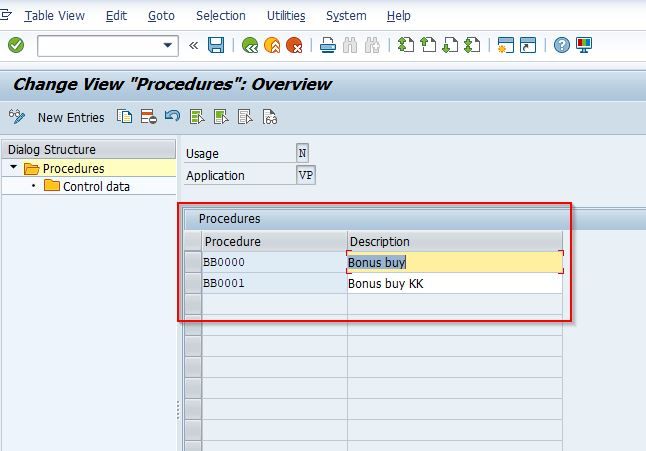Open the Utilities menu
Image resolution: width=646 pixels, height=451 pixels.
click(x=286, y=16)
